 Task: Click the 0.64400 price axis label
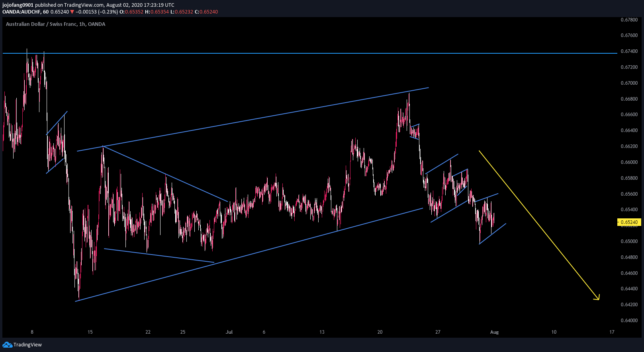(629, 289)
